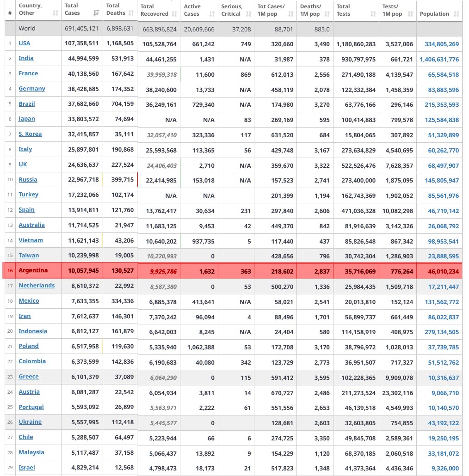Click the # rank column header
This screenshot has width=469, height=476.
10,13
